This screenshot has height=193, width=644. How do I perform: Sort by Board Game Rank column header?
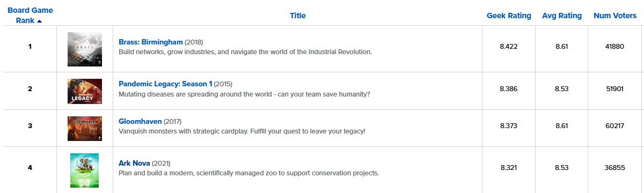pyautogui.click(x=30, y=16)
